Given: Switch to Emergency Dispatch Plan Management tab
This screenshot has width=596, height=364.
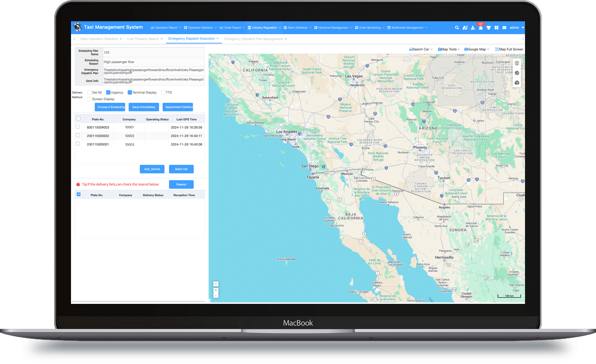Looking at the screenshot, I should point(253,39).
